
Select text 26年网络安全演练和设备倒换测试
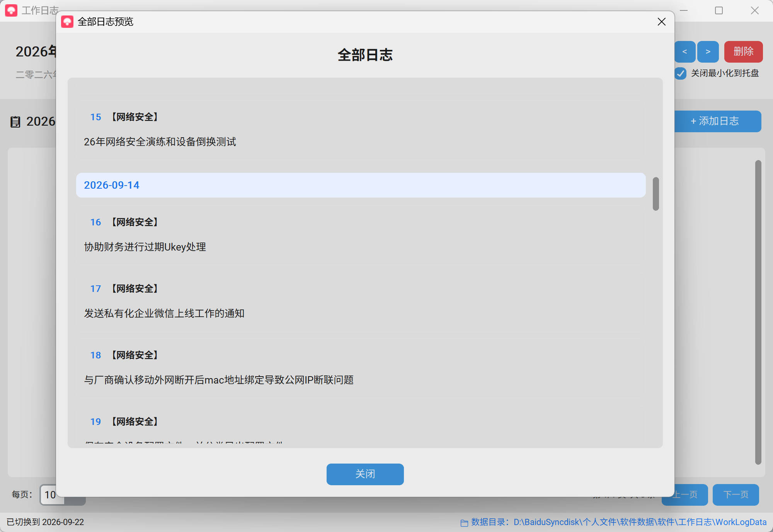pyautogui.click(x=160, y=142)
